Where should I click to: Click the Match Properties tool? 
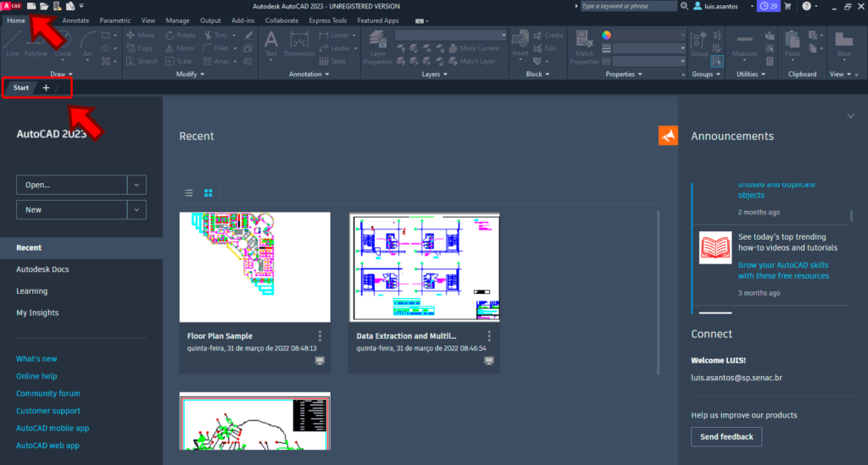[x=584, y=48]
